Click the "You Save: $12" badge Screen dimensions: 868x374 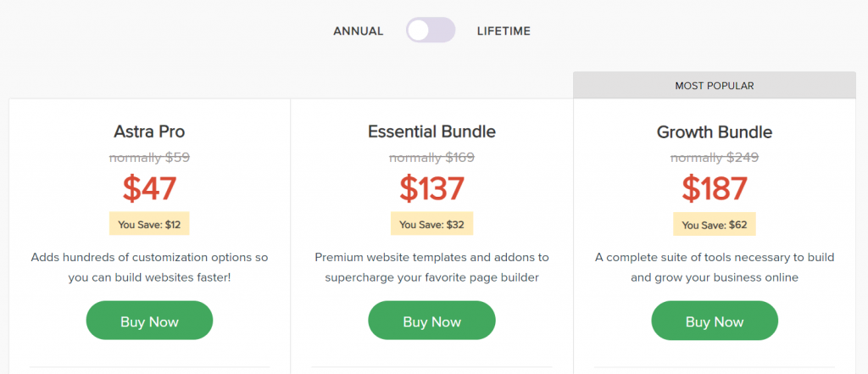(149, 225)
